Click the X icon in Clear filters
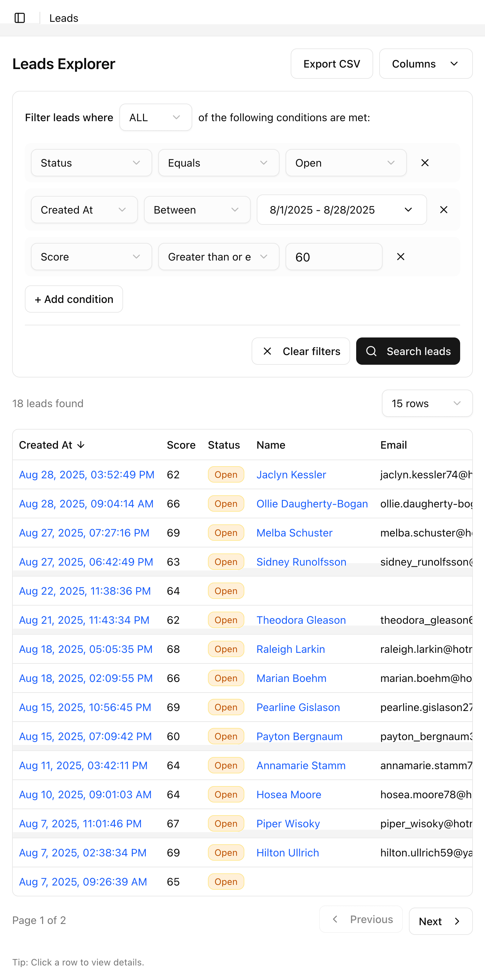 tap(268, 351)
